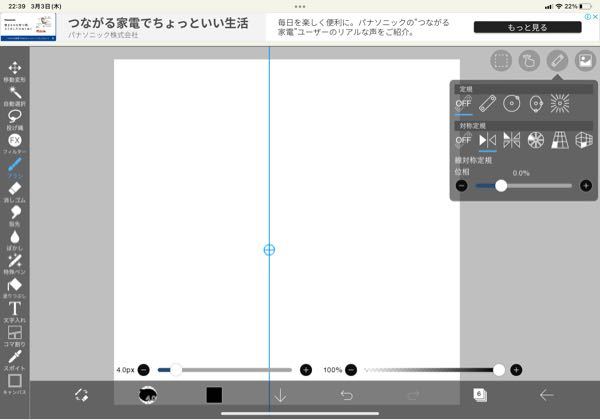Select the mirror line symmetry ruler
Screen dimensions: 600x420
pyautogui.click(x=488, y=140)
